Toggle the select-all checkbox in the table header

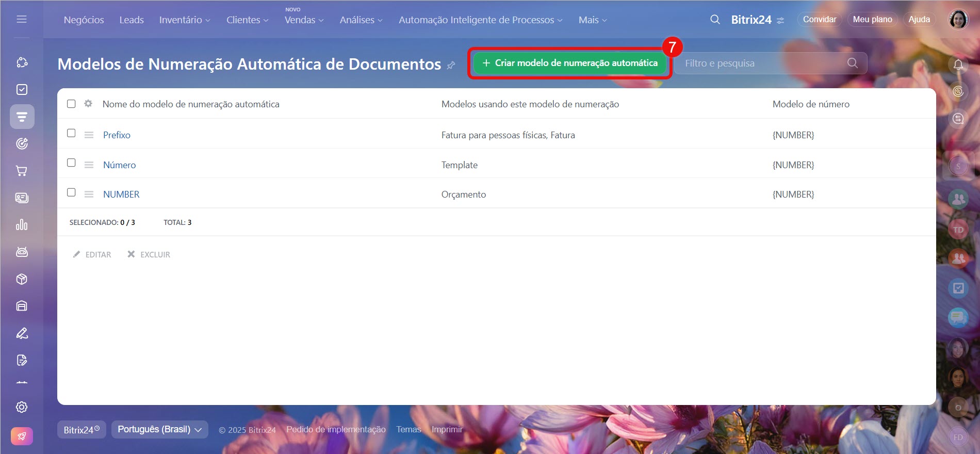[71, 104]
